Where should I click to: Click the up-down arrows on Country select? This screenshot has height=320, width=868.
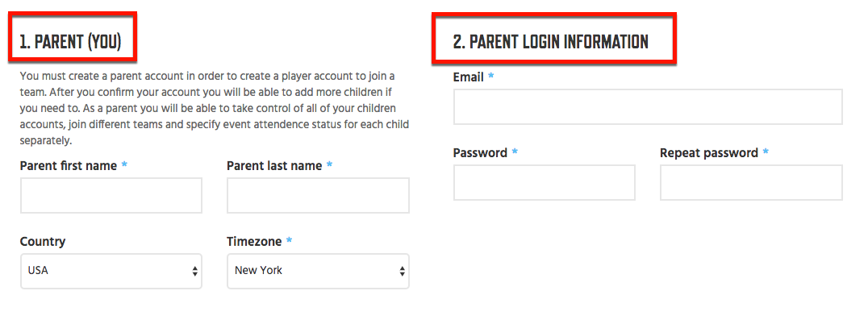pos(195,271)
